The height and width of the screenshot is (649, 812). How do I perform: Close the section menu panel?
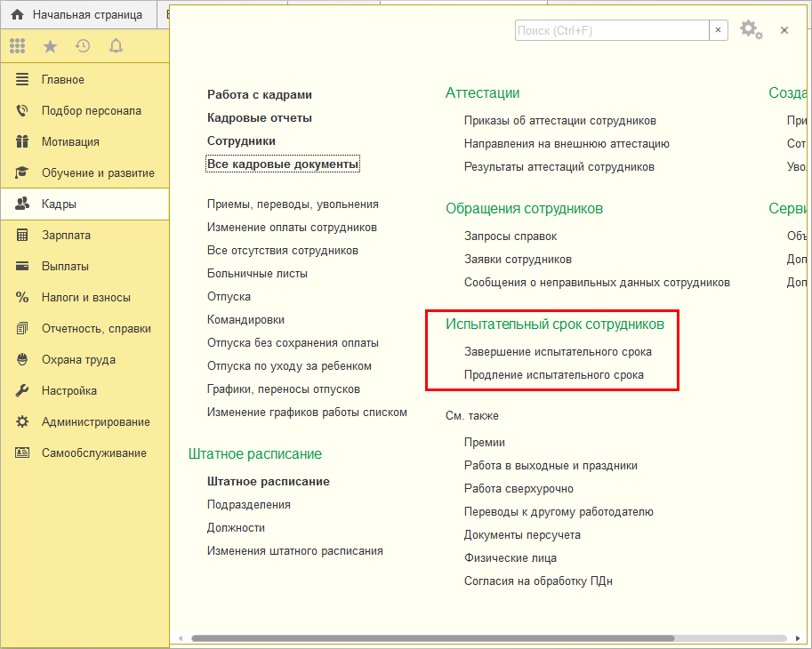pyautogui.click(x=784, y=30)
